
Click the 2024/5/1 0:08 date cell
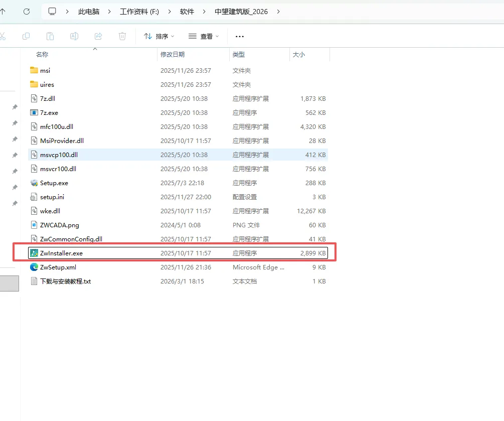(x=181, y=225)
